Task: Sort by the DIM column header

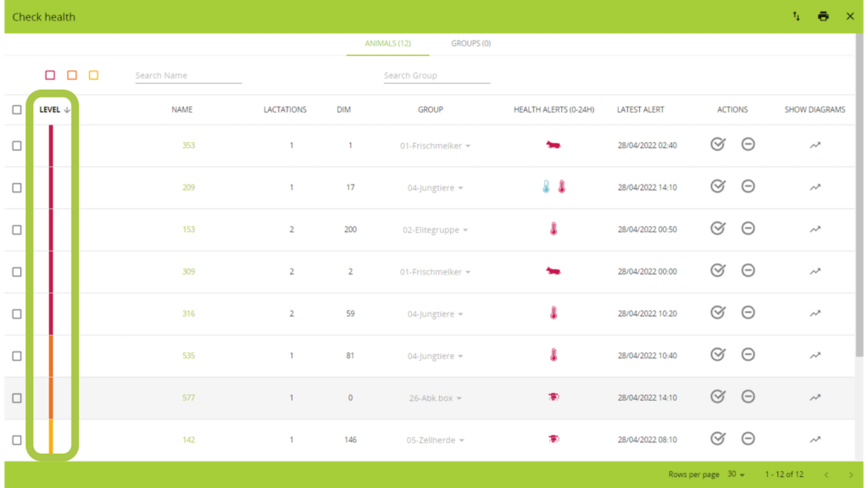Action: (x=343, y=109)
